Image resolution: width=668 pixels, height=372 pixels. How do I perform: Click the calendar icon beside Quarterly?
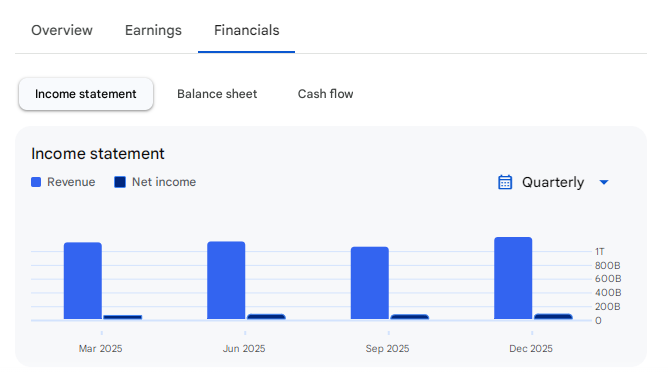pyautogui.click(x=505, y=182)
